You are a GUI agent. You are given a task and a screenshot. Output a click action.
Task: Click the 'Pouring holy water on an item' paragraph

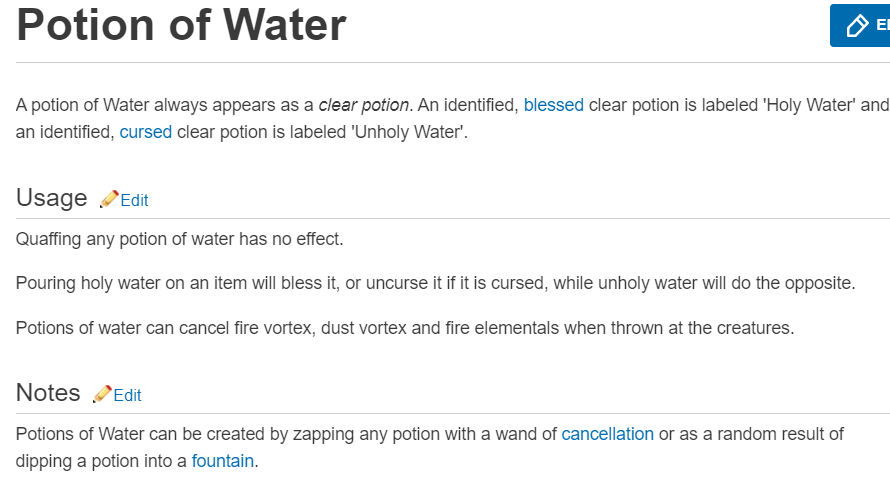435,283
